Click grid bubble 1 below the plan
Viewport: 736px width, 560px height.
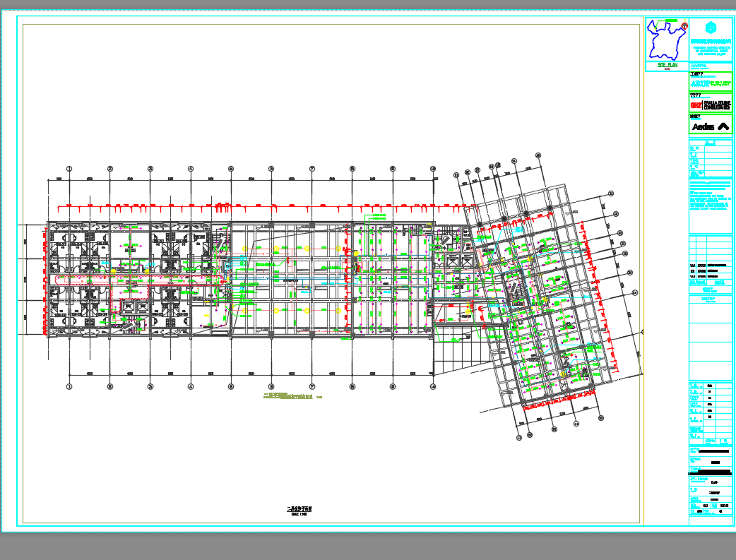(x=69, y=387)
